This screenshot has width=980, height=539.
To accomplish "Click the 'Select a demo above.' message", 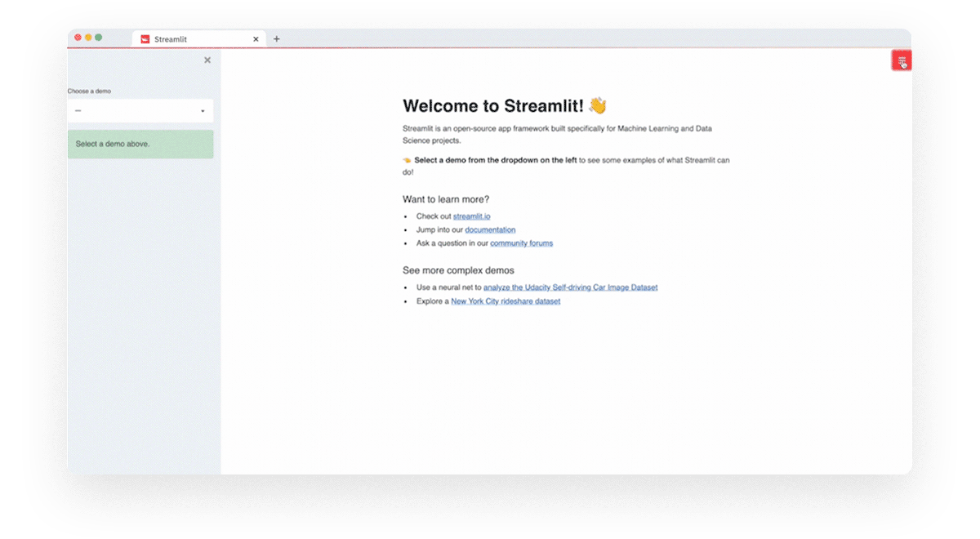I will click(x=140, y=144).
